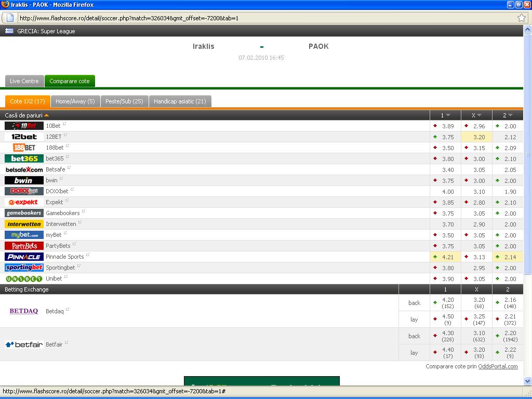The width and height of the screenshot is (532, 399).
Task: Switch to Live Centre tab
Action: coord(24,81)
